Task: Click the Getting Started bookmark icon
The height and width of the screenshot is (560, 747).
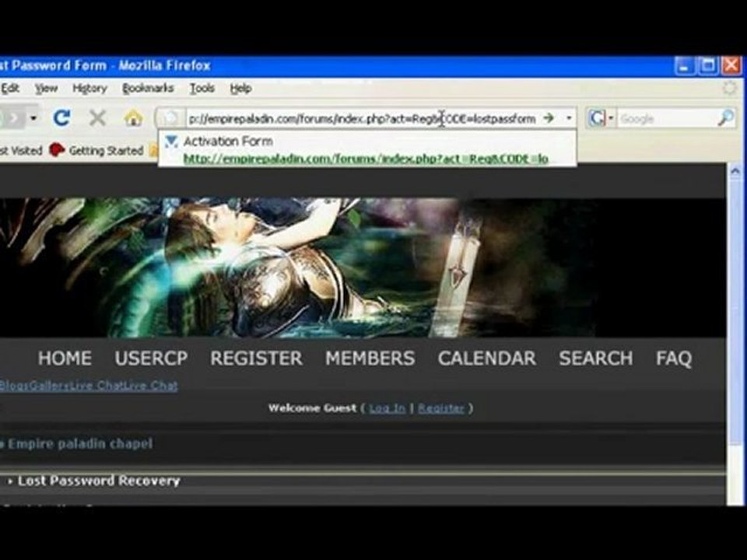Action: click(57, 150)
